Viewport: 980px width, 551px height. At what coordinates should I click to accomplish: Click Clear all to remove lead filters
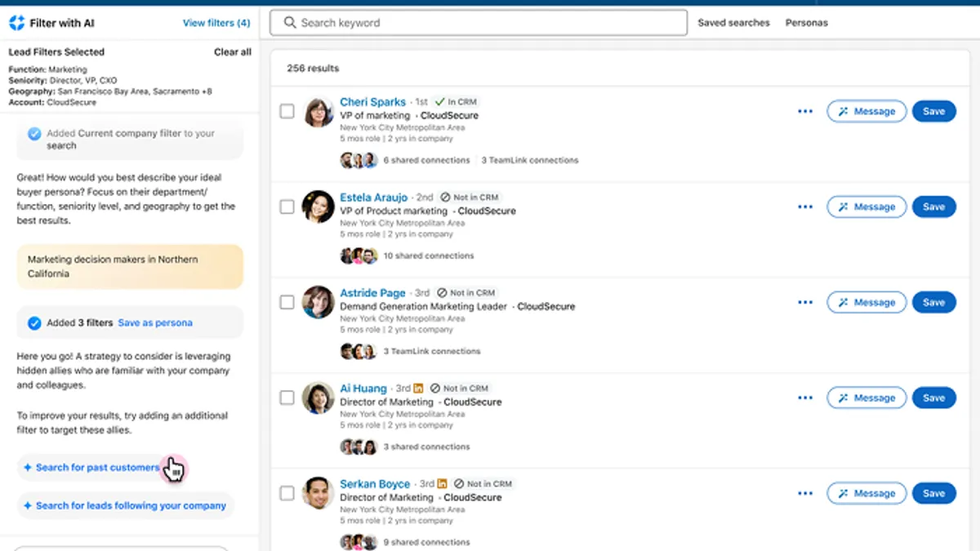pos(233,52)
